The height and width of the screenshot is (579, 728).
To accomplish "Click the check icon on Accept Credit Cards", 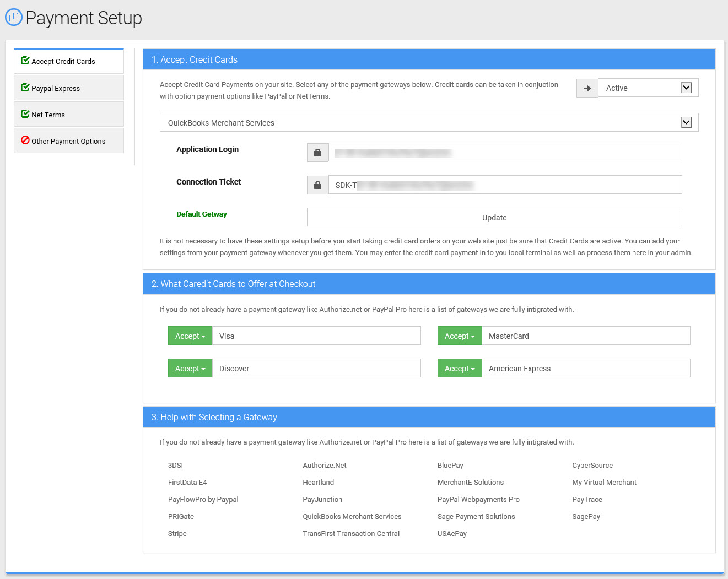I will (25, 61).
